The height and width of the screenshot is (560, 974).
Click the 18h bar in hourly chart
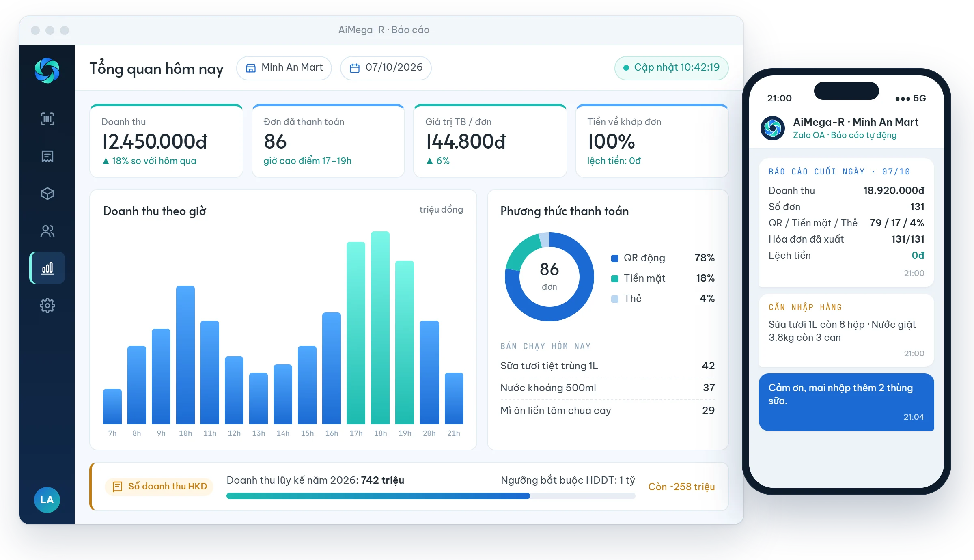[x=380, y=328]
